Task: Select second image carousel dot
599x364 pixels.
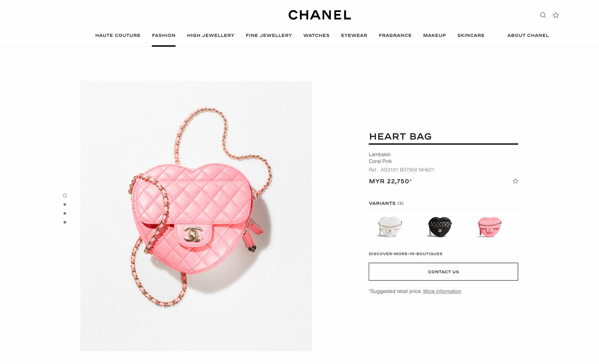Action: (x=65, y=204)
